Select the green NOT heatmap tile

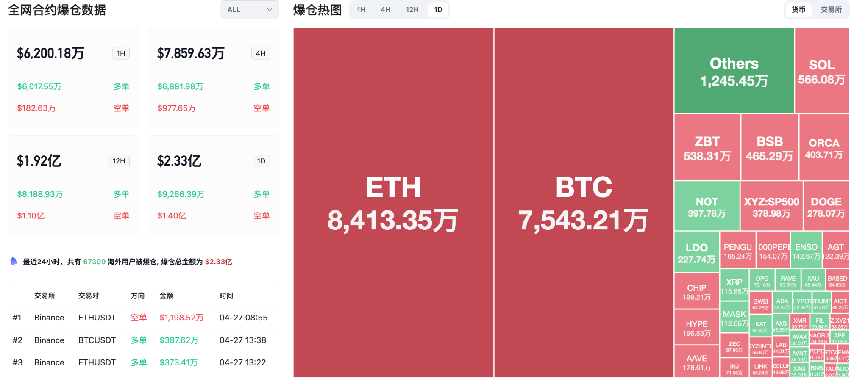pyautogui.click(x=707, y=206)
